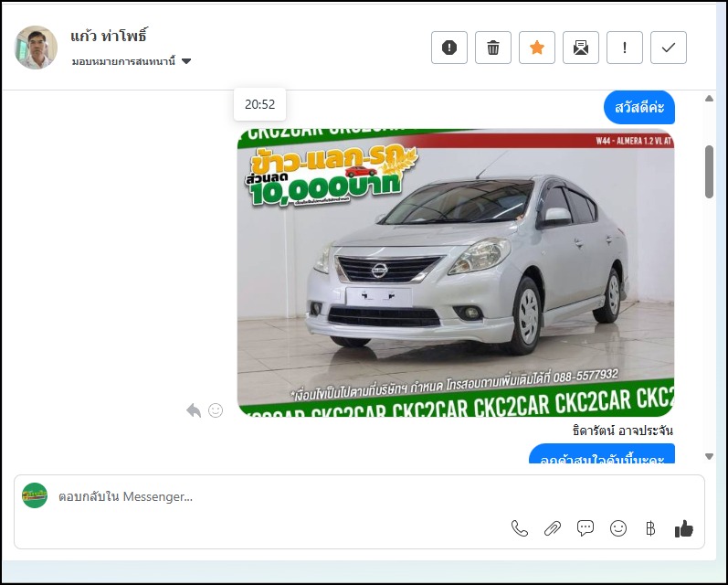This screenshot has height=585, width=728.
Task: Click the scroll up arrow of chat
Action: (x=709, y=98)
